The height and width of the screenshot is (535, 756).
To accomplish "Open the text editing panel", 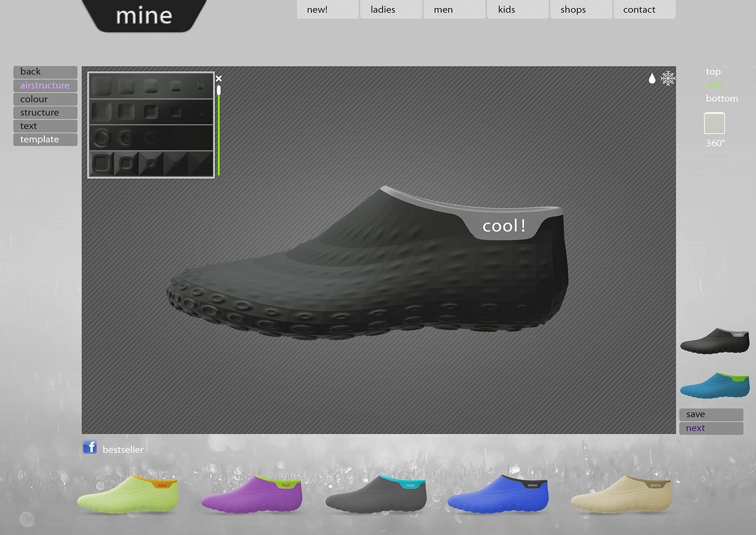I will 45,125.
